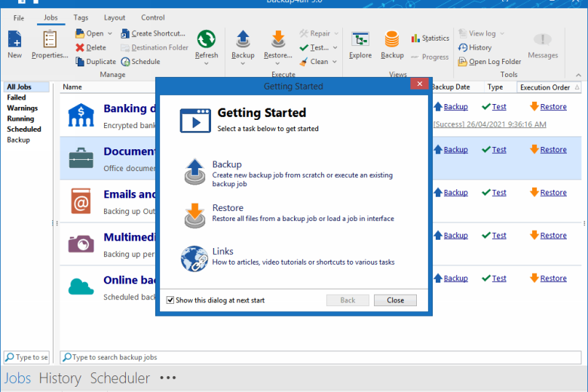Click Backup link in Banking row
588x392 pixels.
(x=455, y=107)
